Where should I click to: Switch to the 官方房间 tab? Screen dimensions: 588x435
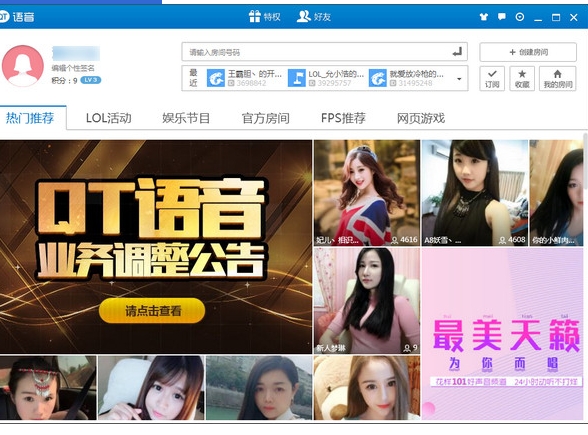click(x=266, y=118)
